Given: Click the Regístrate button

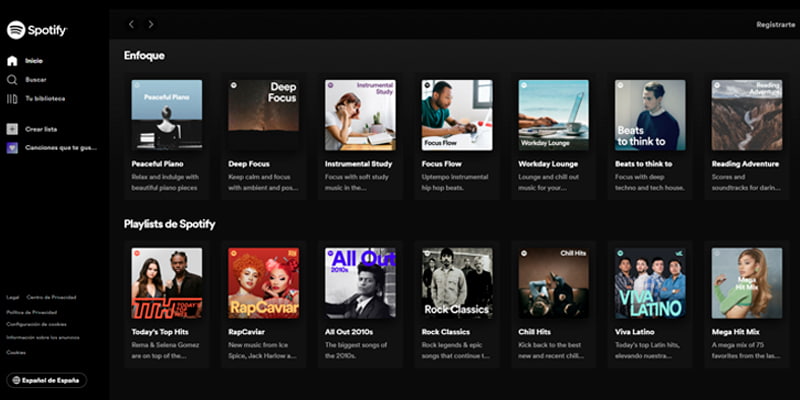Looking at the screenshot, I should 776,24.
